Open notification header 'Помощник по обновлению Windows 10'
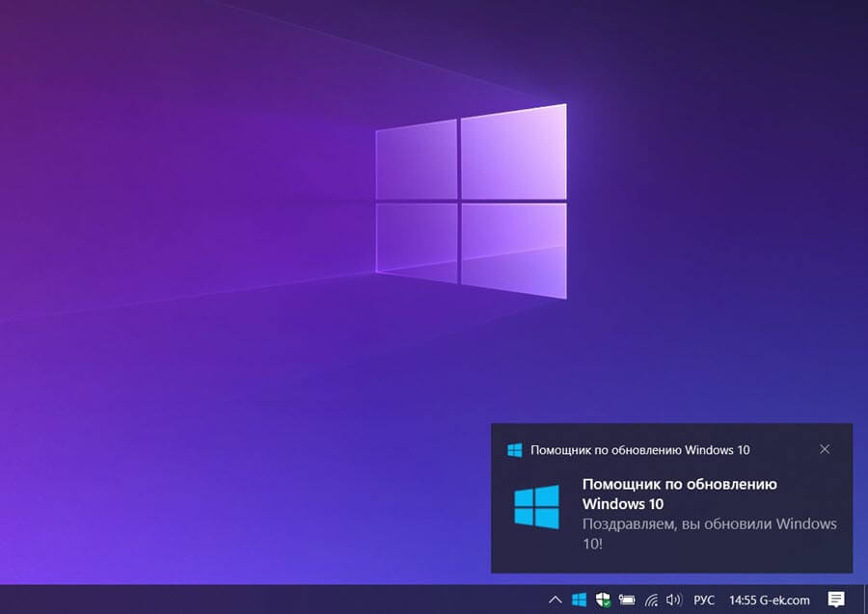 tap(640, 450)
